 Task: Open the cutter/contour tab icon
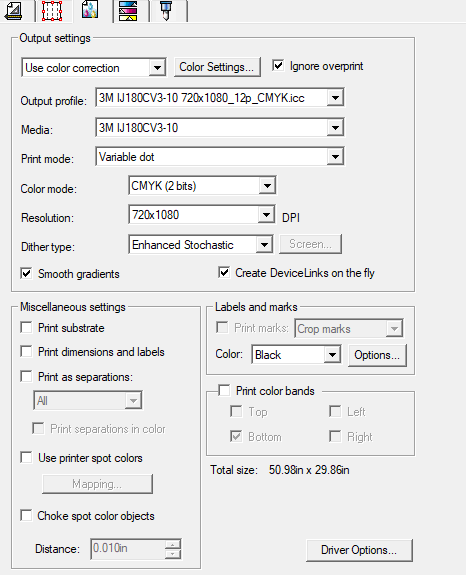[x=166, y=11]
